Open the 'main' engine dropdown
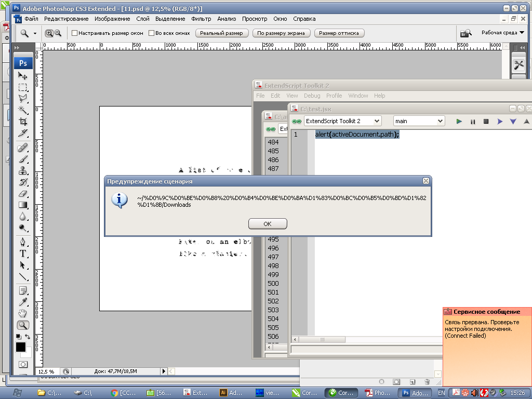 coord(419,121)
